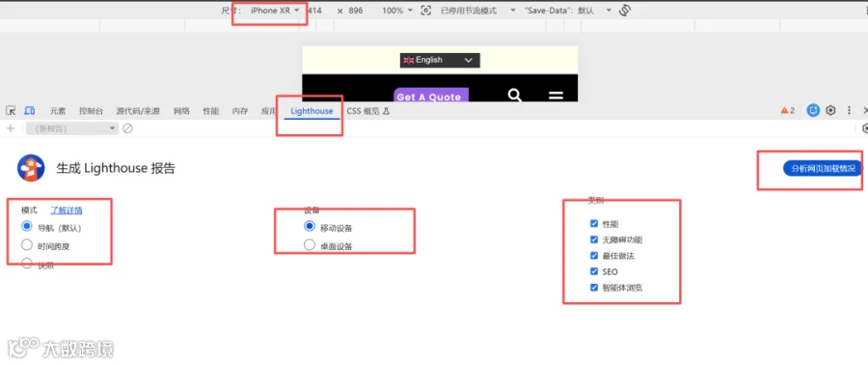The image size is (868, 365).
Task: Click the warning count icon showing 2
Action: pyautogui.click(x=788, y=110)
